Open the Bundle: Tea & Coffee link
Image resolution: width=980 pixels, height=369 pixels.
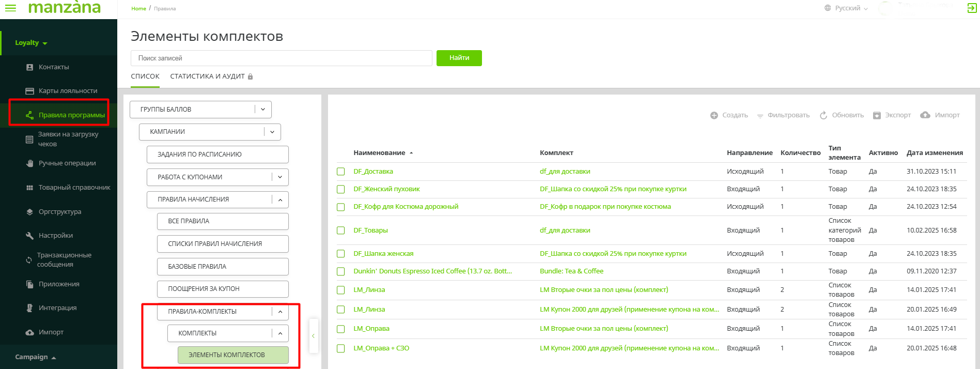click(571, 271)
